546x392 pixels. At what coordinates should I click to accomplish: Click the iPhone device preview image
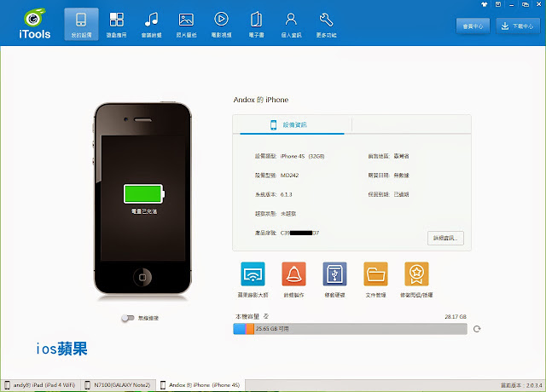click(142, 199)
